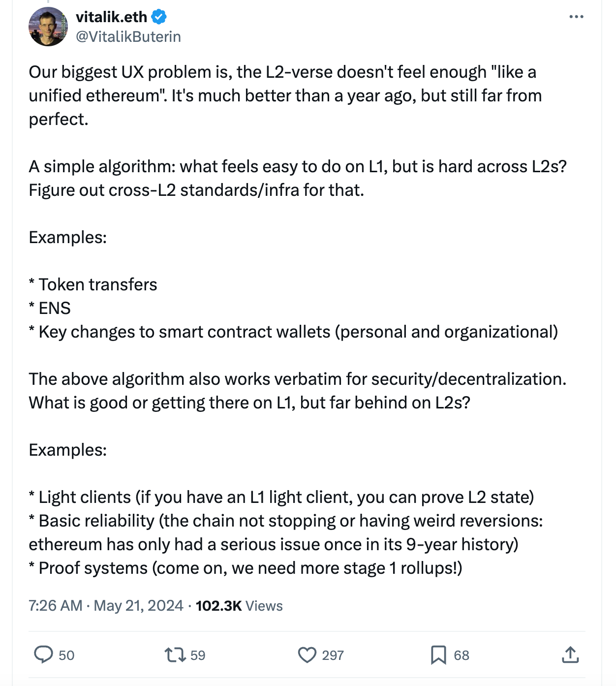Like the tweet with the heart icon

307,655
